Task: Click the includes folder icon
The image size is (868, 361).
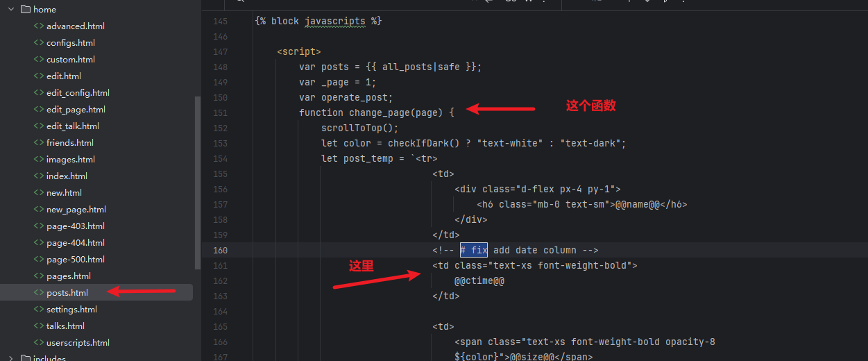Action: click(26, 358)
